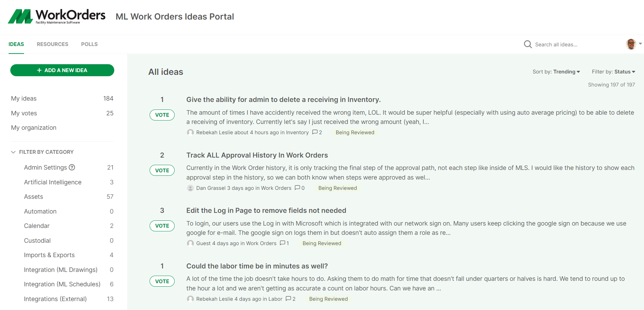Open idea 'Could the labor time be in minutes'
The height and width of the screenshot is (310, 644).
pyautogui.click(x=257, y=266)
